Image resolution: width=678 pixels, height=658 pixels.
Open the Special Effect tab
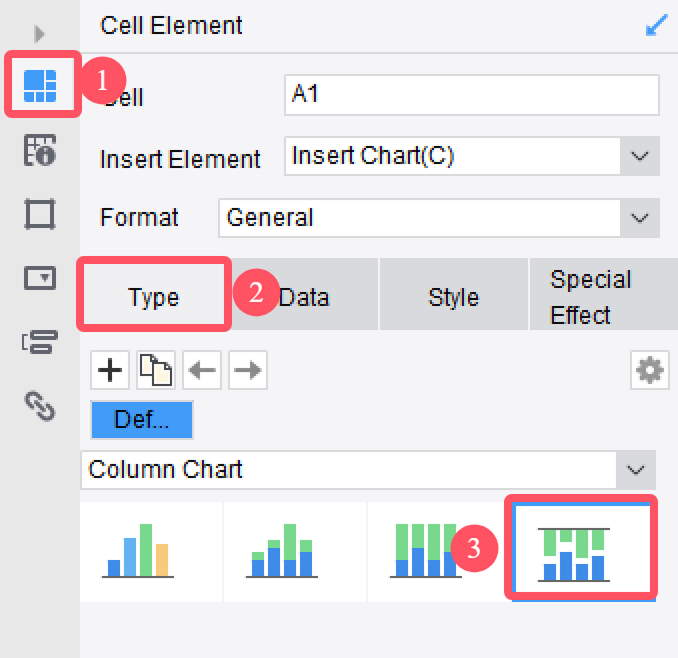[x=604, y=295]
